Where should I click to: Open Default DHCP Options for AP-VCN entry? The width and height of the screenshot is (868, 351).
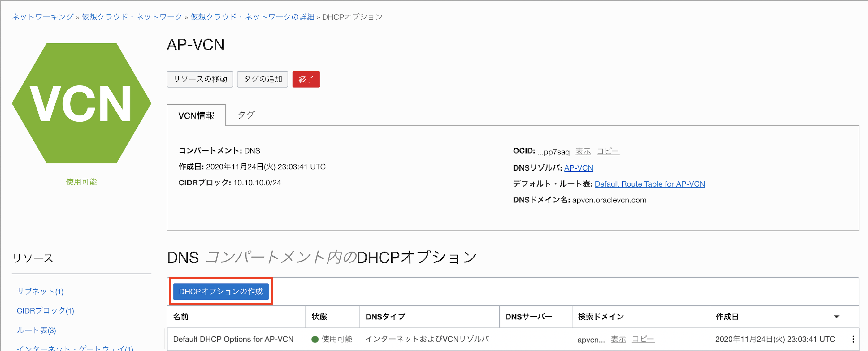(x=233, y=339)
